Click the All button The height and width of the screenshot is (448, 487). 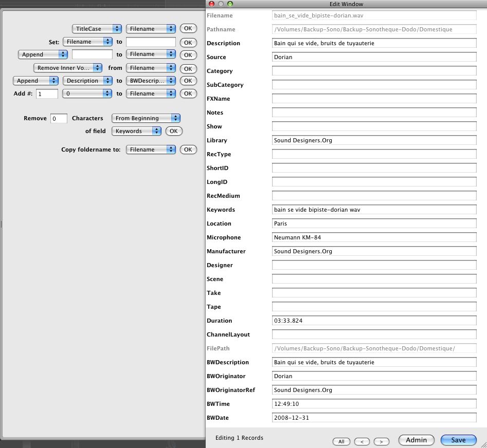[341, 441]
